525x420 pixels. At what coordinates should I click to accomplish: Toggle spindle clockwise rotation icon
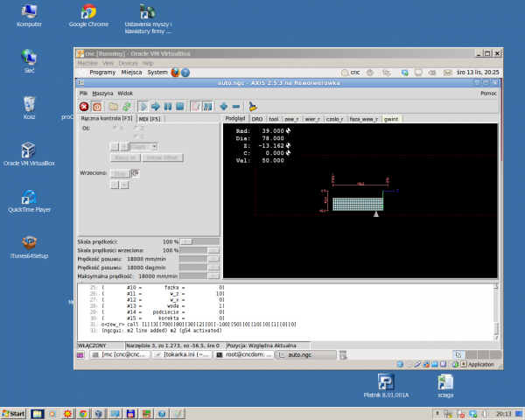(136, 173)
